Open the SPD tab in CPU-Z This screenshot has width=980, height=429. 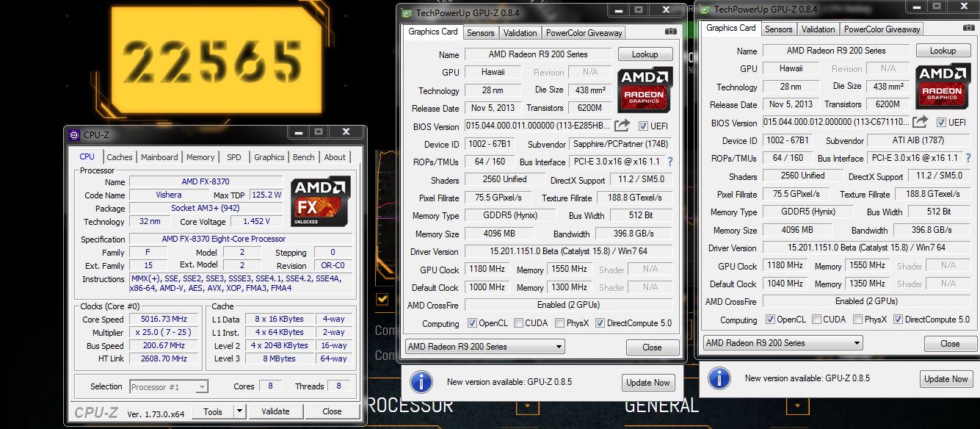[233, 157]
